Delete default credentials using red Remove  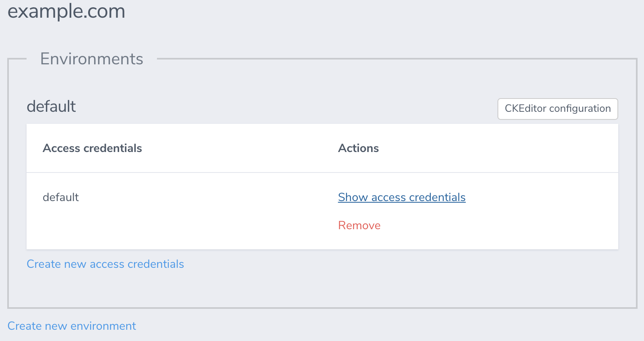(x=359, y=225)
